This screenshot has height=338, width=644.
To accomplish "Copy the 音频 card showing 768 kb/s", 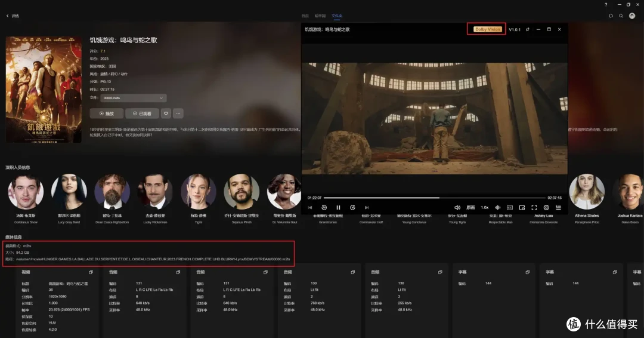I will click(x=353, y=272).
